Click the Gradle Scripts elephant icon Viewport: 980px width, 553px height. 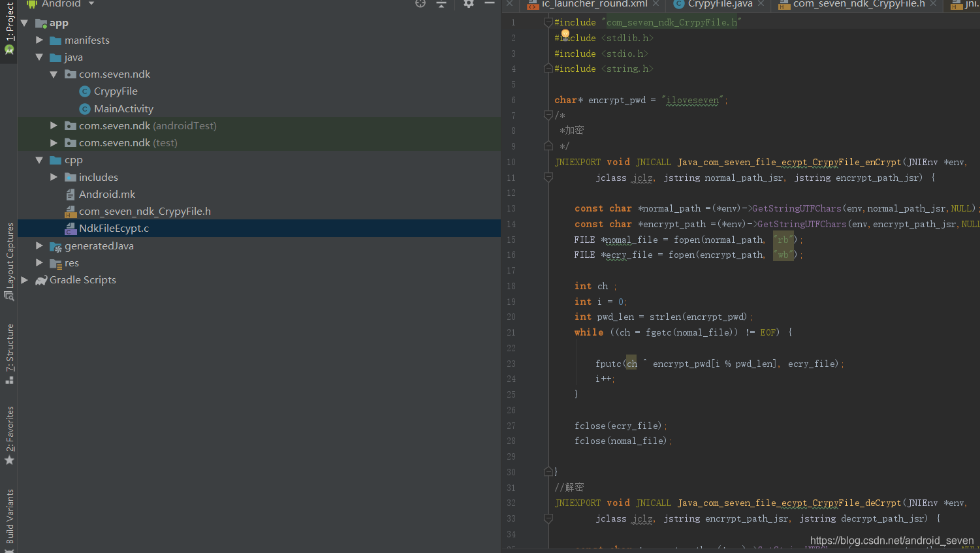click(41, 280)
